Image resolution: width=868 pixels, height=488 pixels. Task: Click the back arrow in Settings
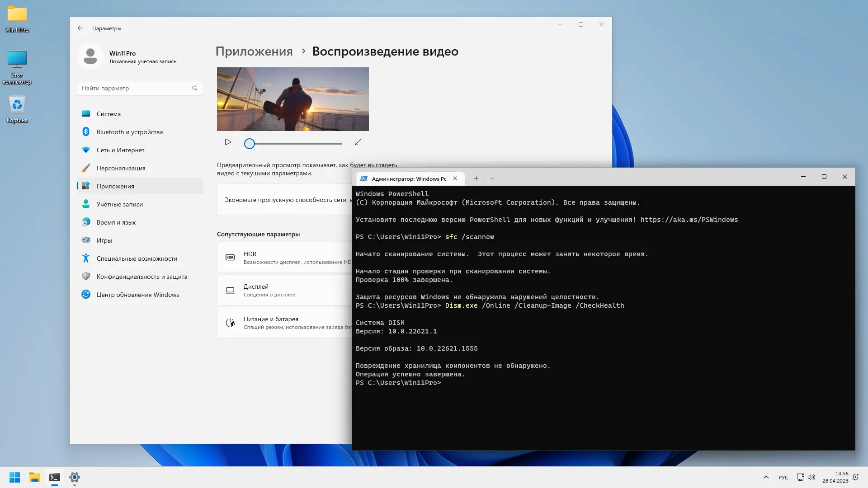[x=80, y=28]
